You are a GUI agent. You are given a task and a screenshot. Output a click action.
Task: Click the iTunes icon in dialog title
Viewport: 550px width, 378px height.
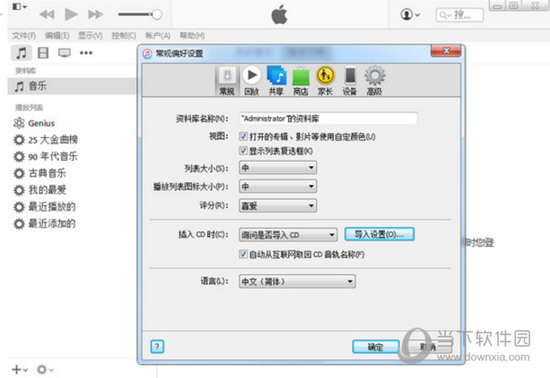147,54
